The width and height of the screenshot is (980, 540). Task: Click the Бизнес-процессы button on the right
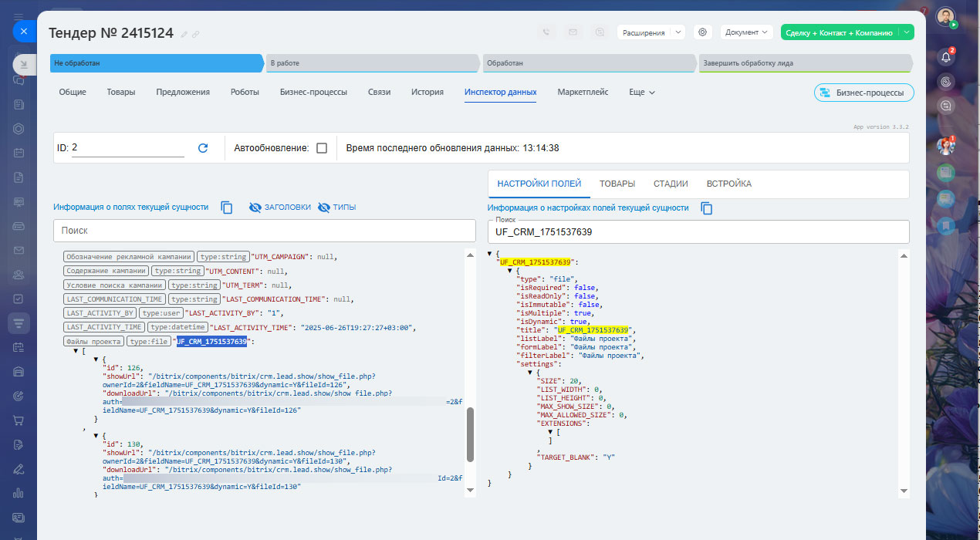[x=864, y=93]
